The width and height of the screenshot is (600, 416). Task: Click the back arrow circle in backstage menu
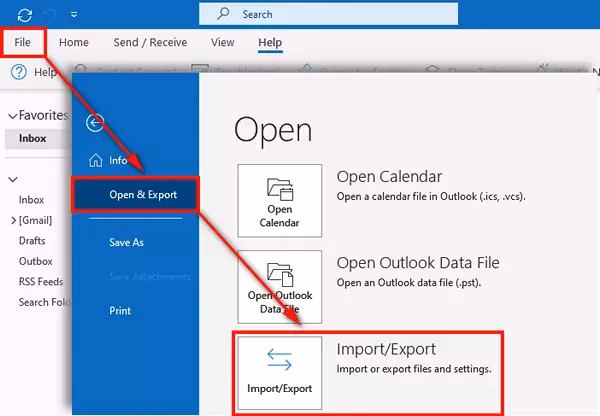(x=96, y=123)
